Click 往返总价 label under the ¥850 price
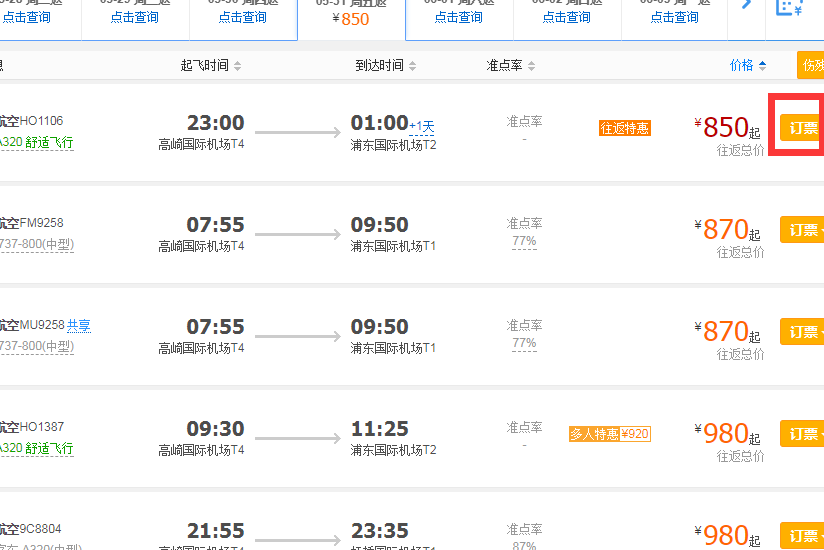824x550 pixels. pyautogui.click(x=740, y=151)
